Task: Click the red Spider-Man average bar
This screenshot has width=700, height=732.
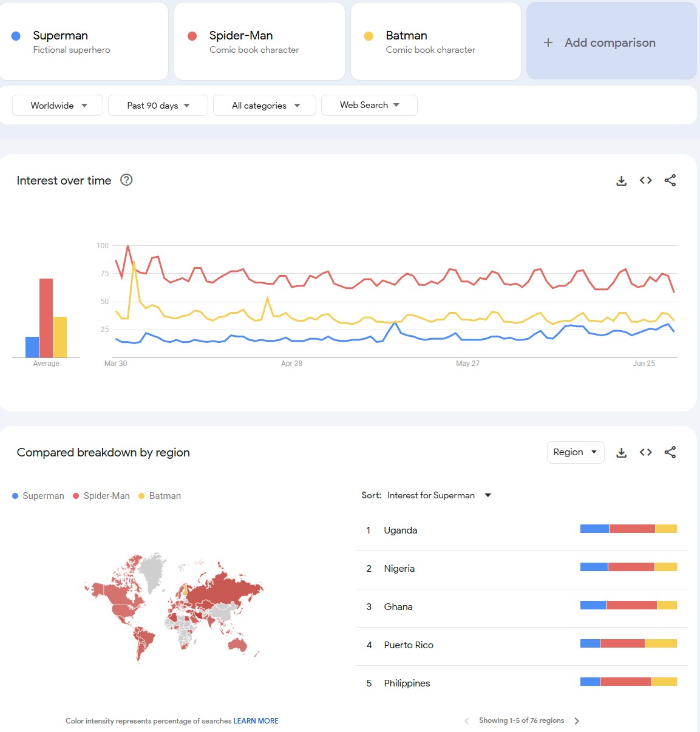Action: click(x=46, y=318)
